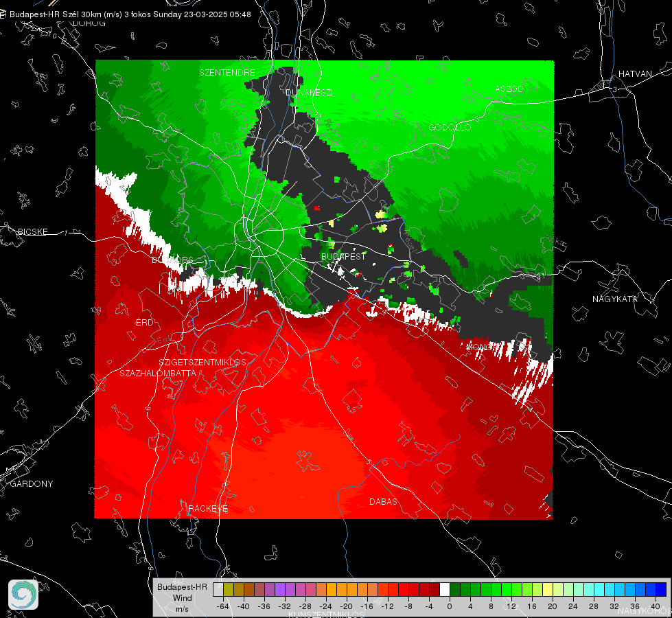
Task: Click the '-64' legend scale value
Action: click(223, 606)
